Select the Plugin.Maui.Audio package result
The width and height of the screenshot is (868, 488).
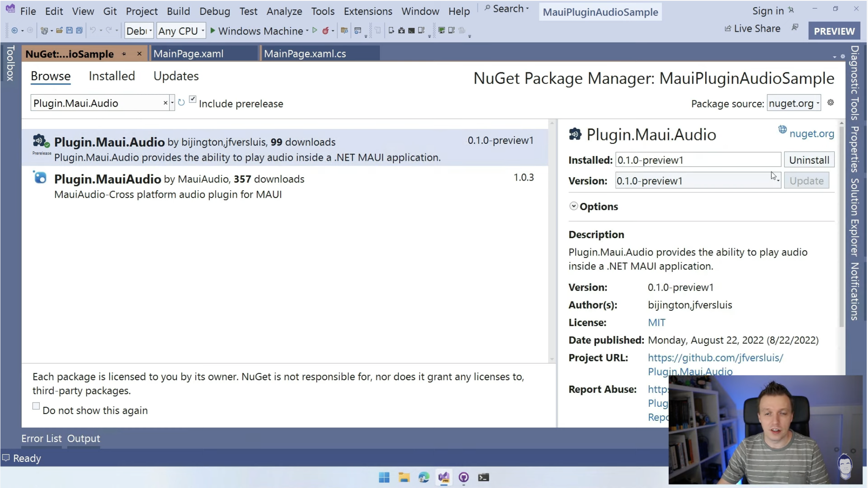285,148
